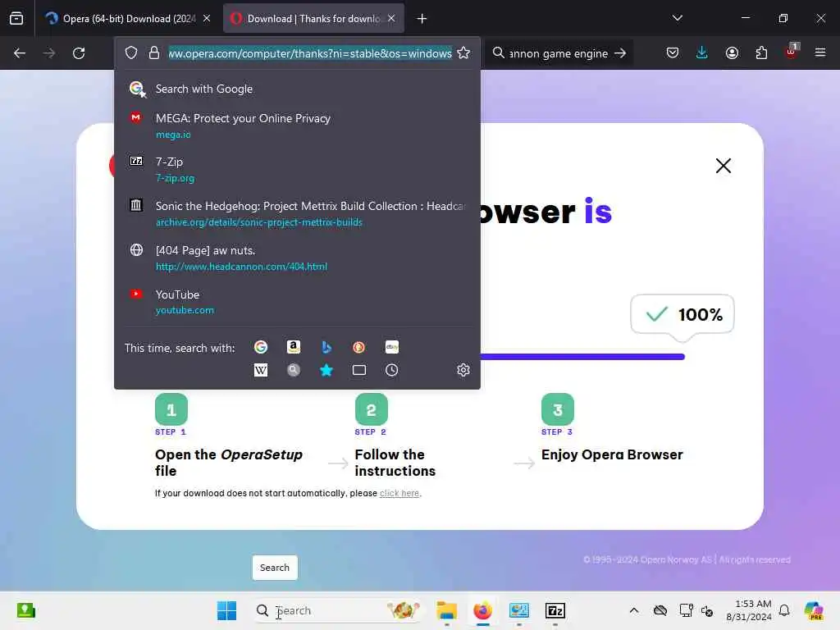Open the 7-Zip taskbar app
Image resolution: width=840 pixels, height=630 pixels.
555,610
